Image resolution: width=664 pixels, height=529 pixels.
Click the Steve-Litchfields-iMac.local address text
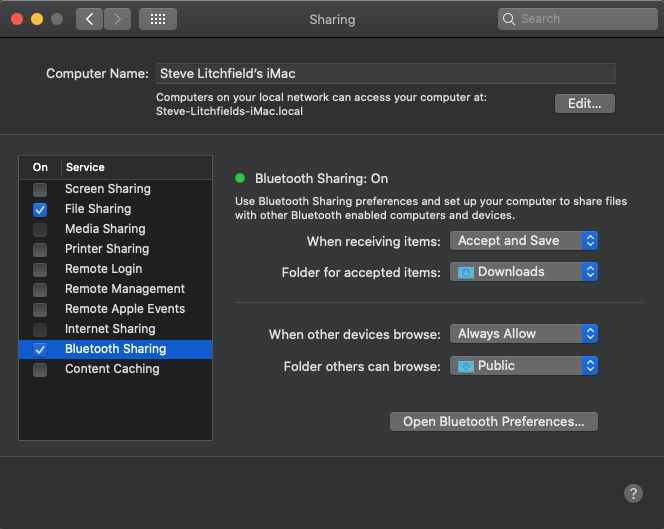230,111
